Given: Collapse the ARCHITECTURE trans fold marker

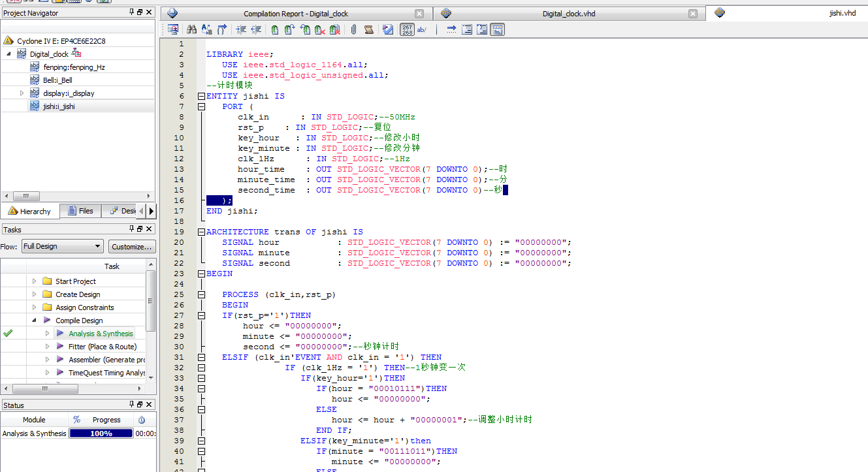Looking at the screenshot, I should (201, 232).
